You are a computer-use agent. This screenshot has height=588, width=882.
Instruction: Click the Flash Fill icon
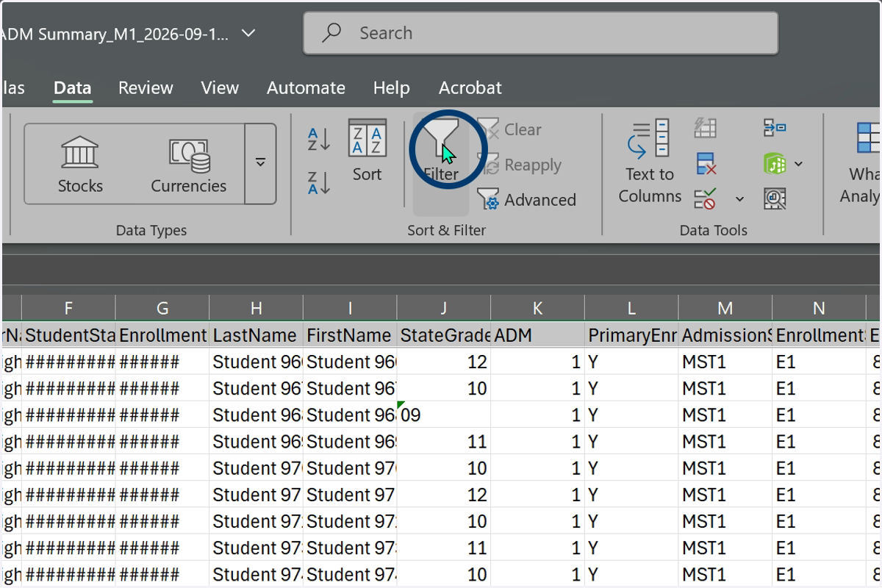(x=705, y=128)
